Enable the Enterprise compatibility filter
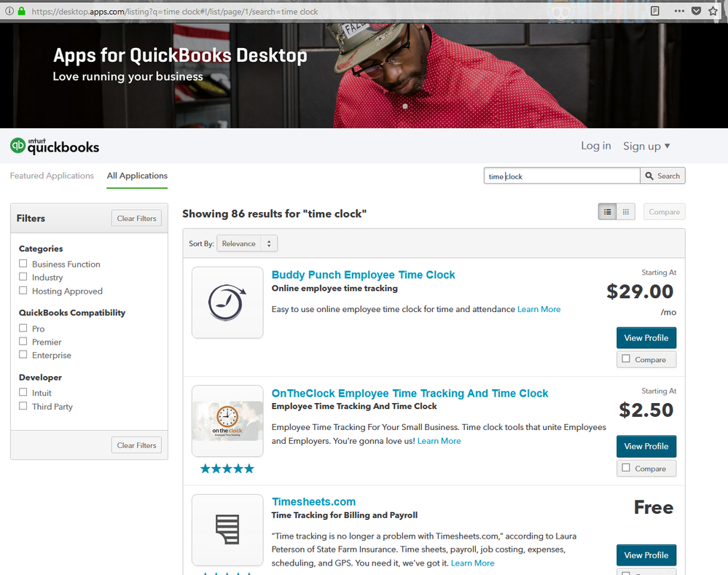 [23, 355]
